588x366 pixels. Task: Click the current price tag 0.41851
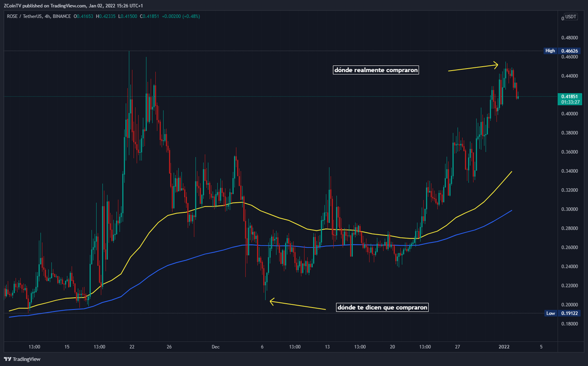[x=569, y=97]
